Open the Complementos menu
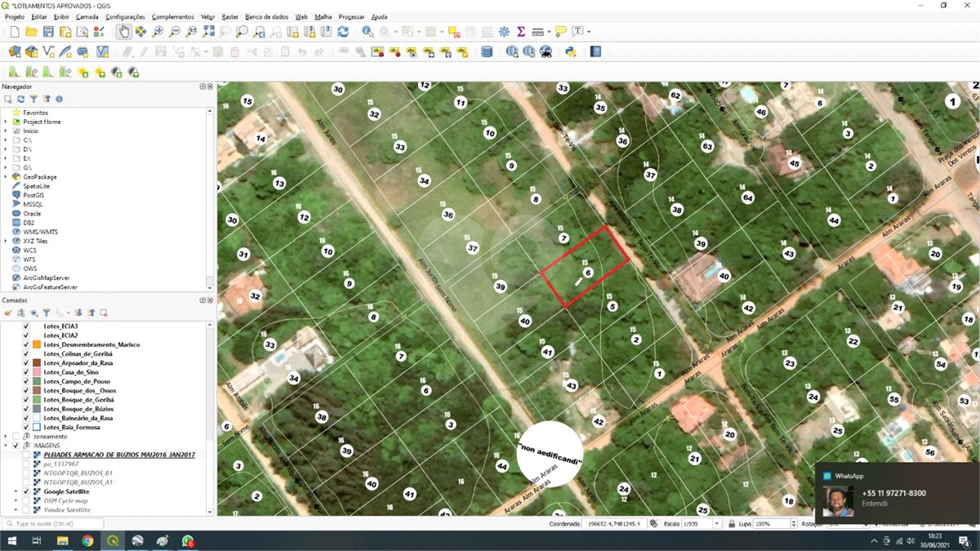The width and height of the screenshot is (980, 551). (173, 16)
